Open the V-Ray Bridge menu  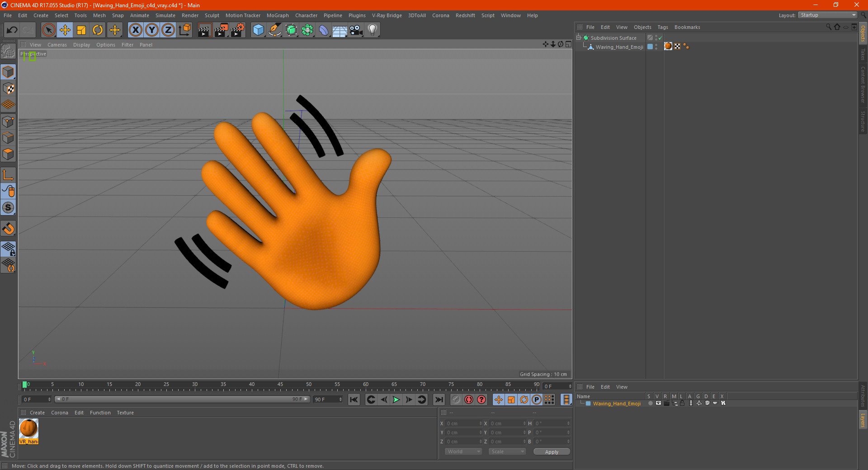point(387,15)
